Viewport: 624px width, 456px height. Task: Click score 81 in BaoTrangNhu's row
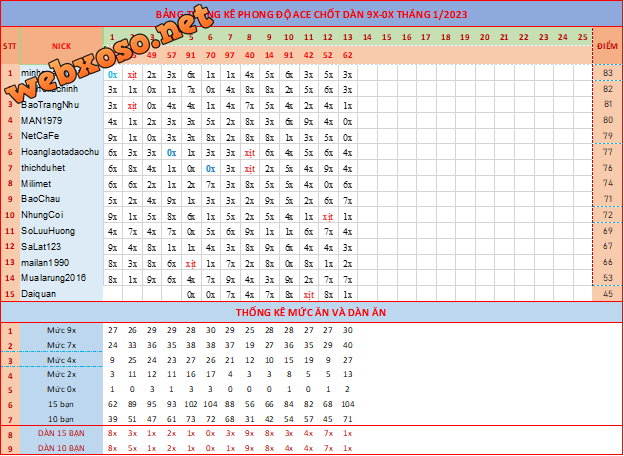click(608, 104)
